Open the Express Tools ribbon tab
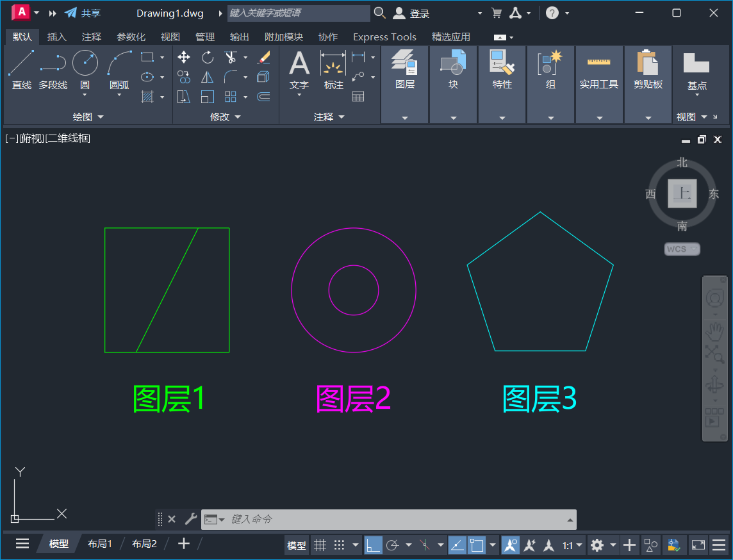Screen dimensions: 733x560 (384, 37)
